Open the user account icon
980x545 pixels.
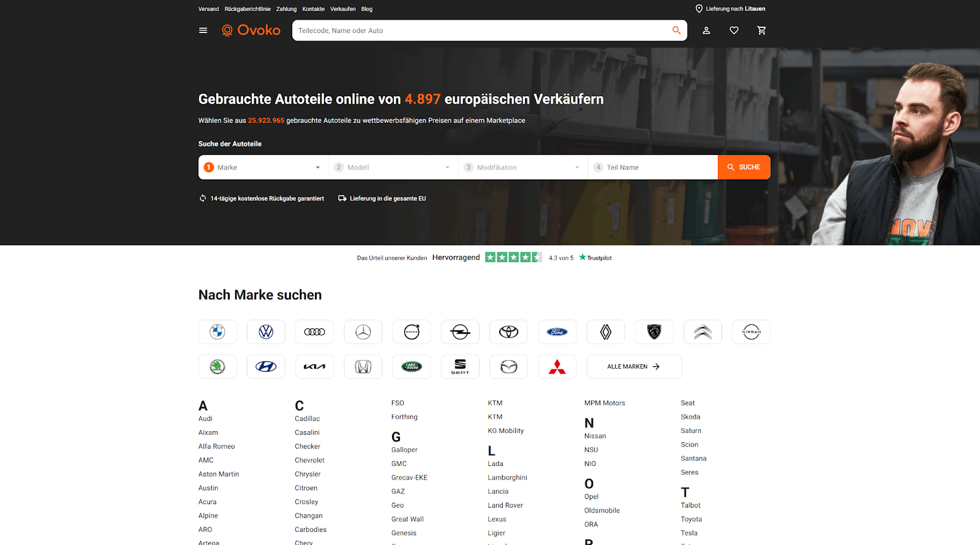[x=706, y=31]
